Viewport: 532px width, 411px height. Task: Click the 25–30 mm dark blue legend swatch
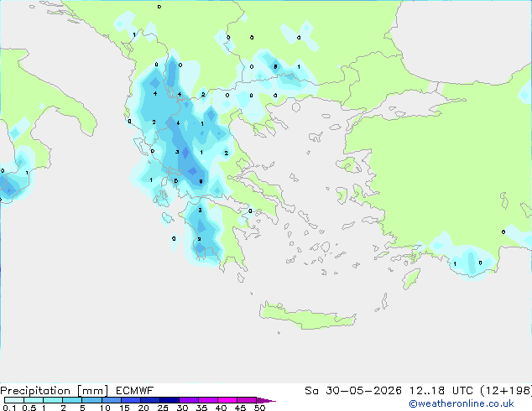[x=170, y=400]
